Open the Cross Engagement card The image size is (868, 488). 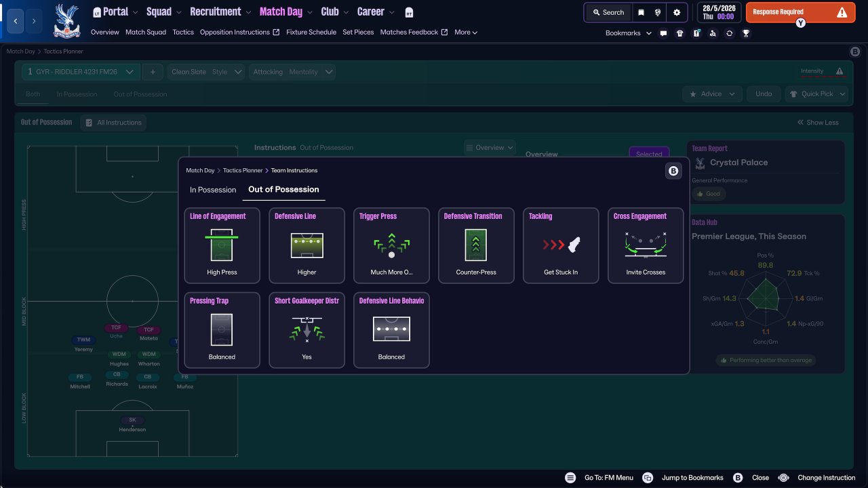(646, 245)
